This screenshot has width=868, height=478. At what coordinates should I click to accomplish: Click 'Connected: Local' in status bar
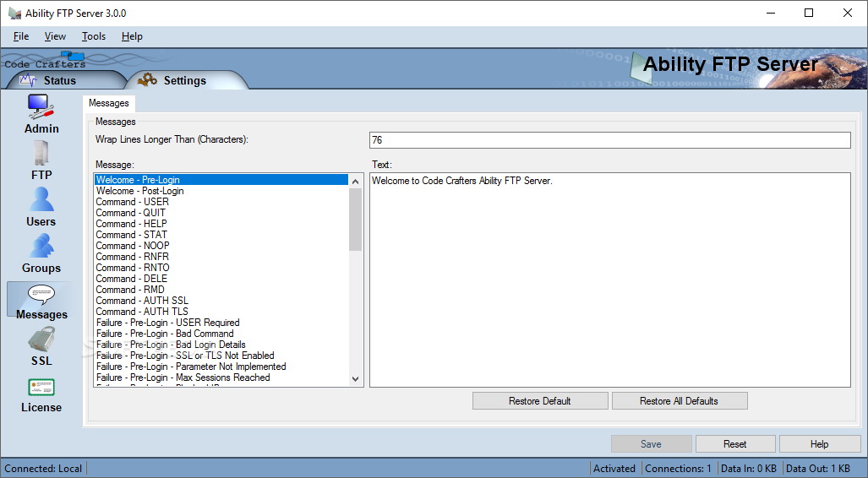[x=43, y=469]
